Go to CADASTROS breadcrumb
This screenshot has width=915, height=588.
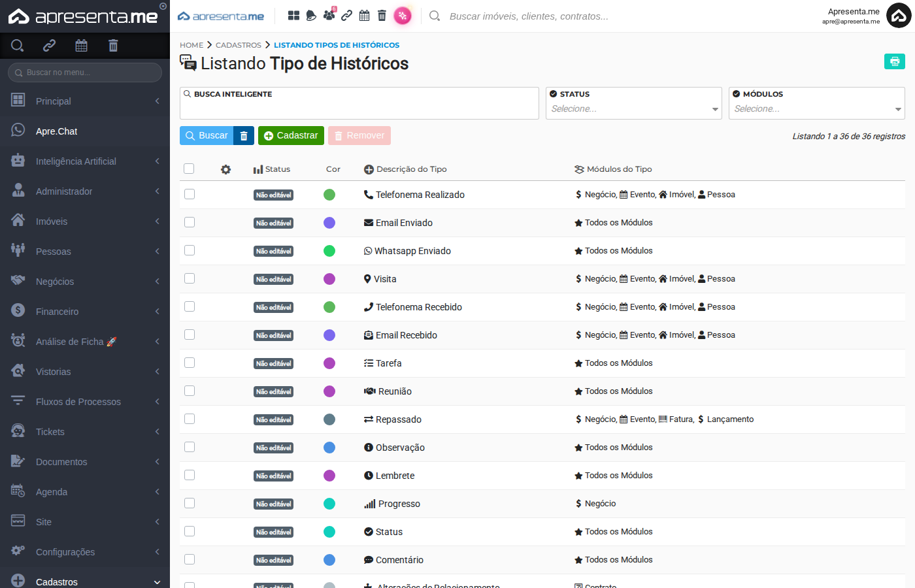239,45
